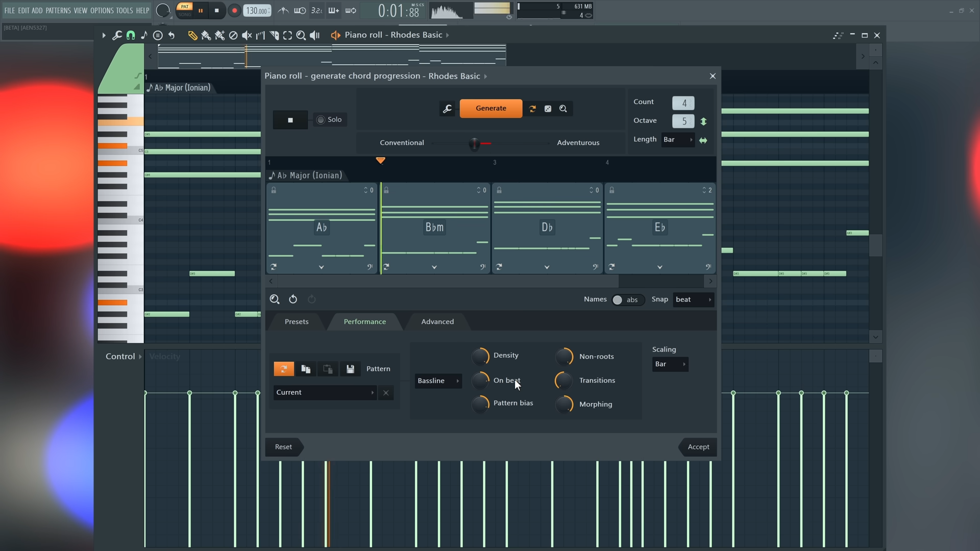Toggle the lock on the Eb chord
Screen dimensions: 980x551
pyautogui.click(x=612, y=190)
